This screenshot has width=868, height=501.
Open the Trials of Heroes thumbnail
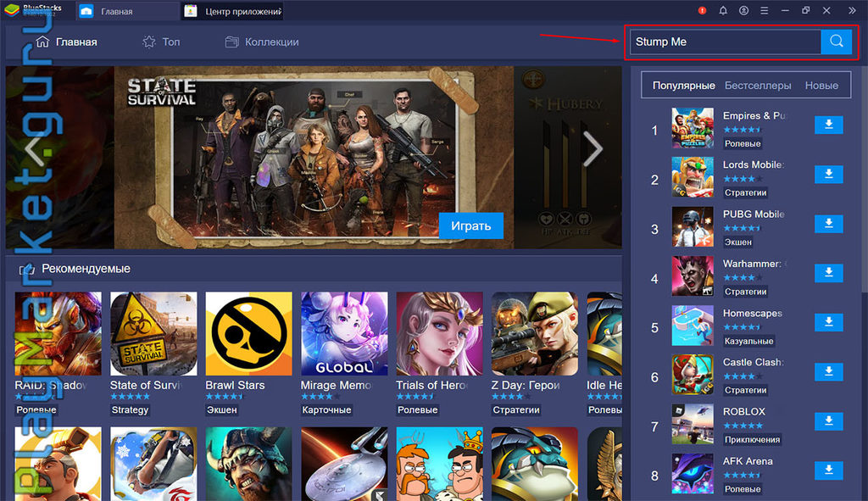pyautogui.click(x=440, y=334)
